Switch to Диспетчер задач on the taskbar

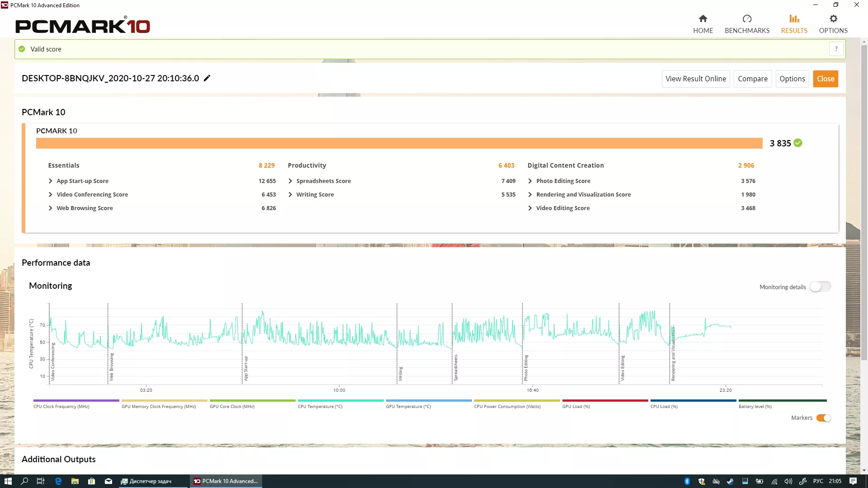pos(152,481)
